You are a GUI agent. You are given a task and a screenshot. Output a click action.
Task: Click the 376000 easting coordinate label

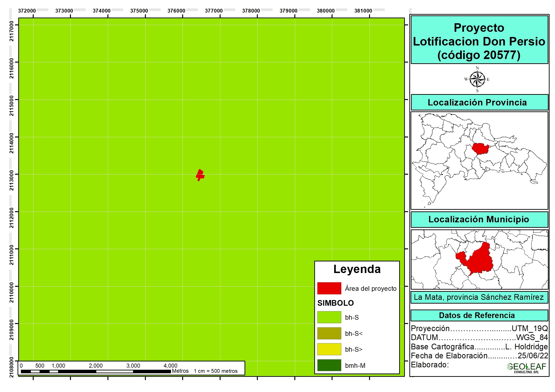point(176,11)
